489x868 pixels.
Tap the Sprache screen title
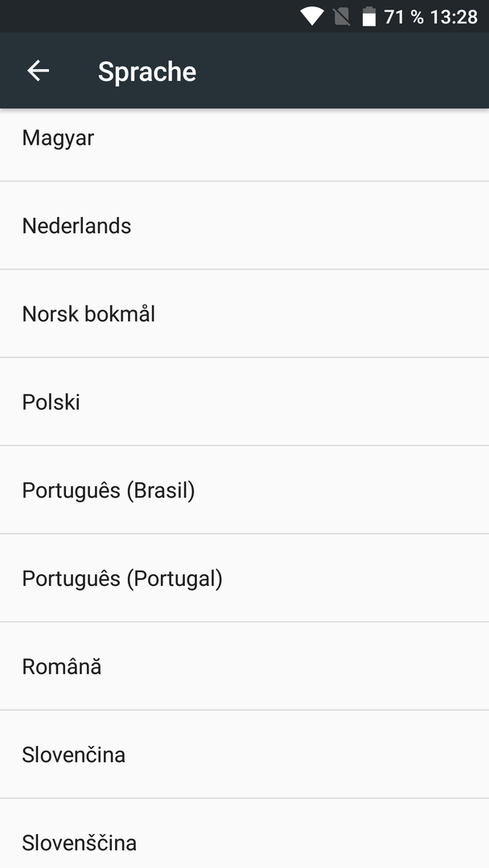click(146, 72)
